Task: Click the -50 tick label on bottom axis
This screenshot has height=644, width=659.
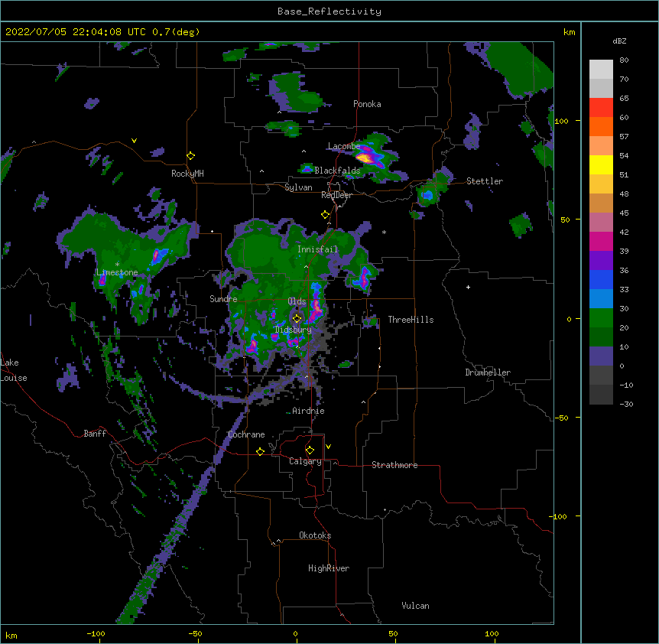Action: pos(195,633)
